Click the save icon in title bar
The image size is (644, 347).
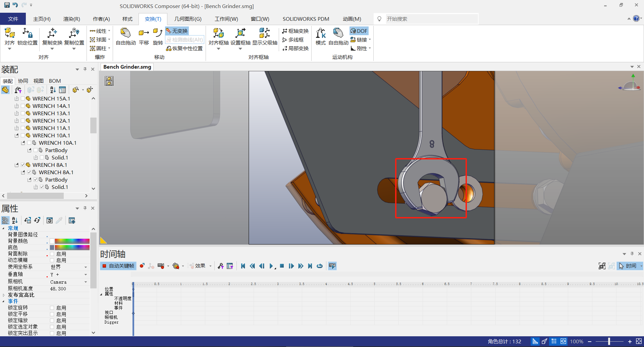(7, 5)
